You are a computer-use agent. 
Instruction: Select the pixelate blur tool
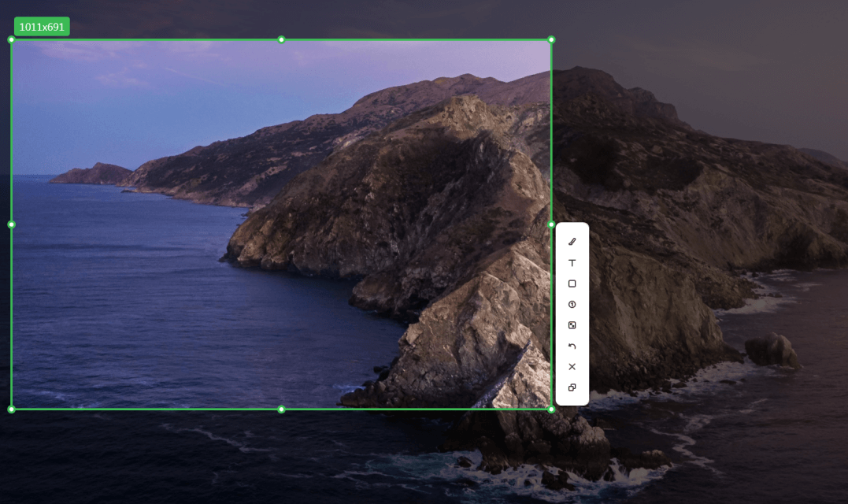(x=572, y=325)
